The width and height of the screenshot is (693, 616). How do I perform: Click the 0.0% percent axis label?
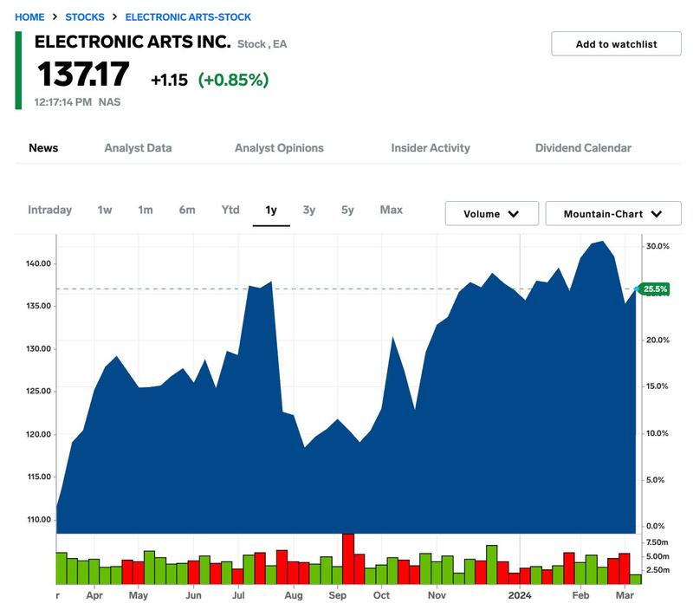(656, 526)
